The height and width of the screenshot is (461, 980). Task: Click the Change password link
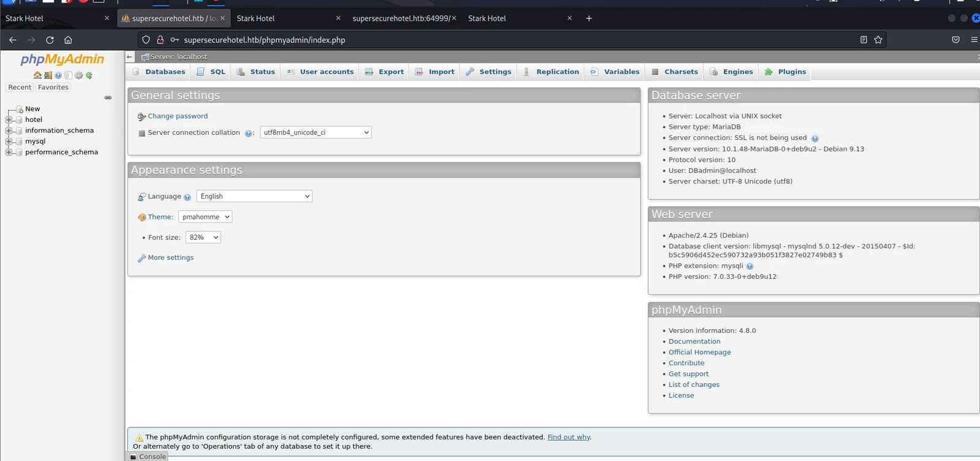(x=178, y=116)
